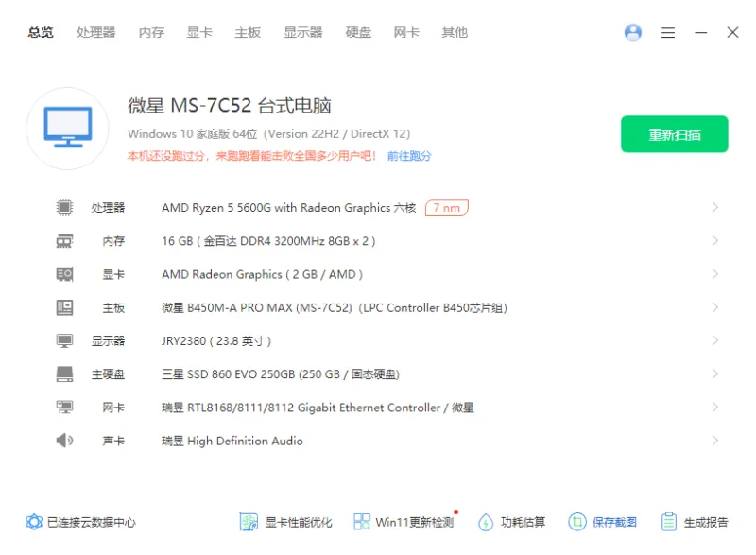This screenshot has width=756, height=555.
Task: Click the green 重新扫描 button
Action: coord(675,134)
